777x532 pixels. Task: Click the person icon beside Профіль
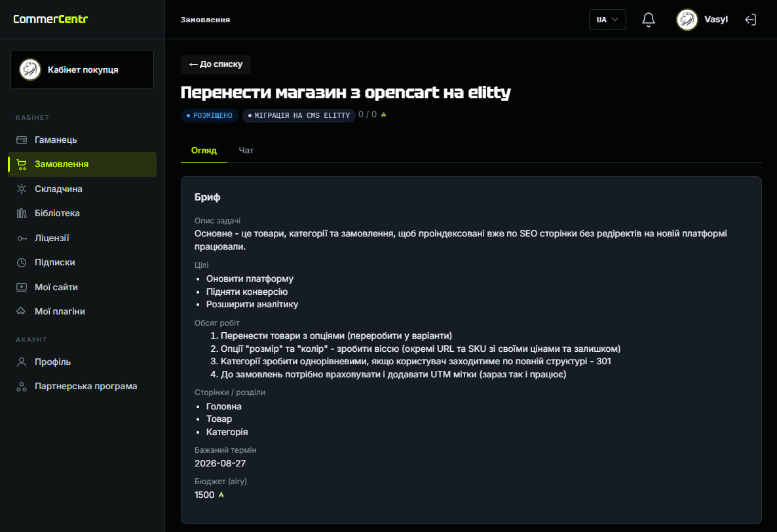(22, 362)
